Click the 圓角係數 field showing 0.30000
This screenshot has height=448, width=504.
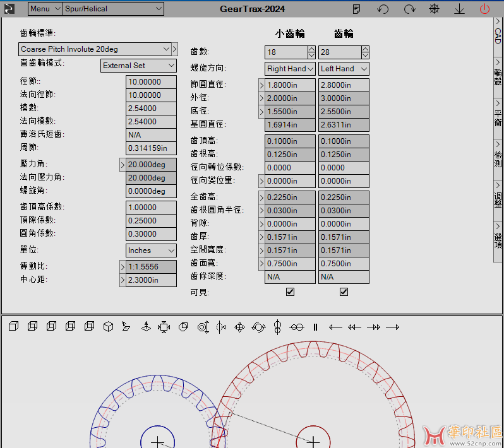pos(151,234)
